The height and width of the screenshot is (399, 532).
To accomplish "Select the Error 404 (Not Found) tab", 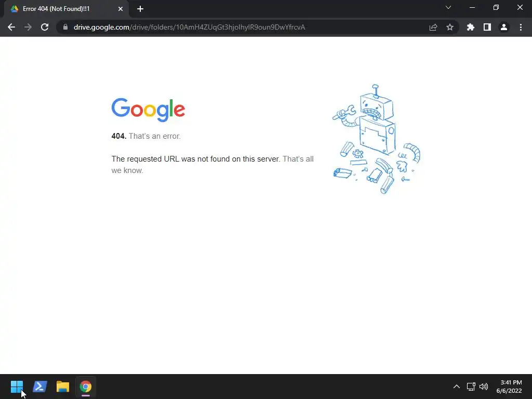I will pos(66,9).
